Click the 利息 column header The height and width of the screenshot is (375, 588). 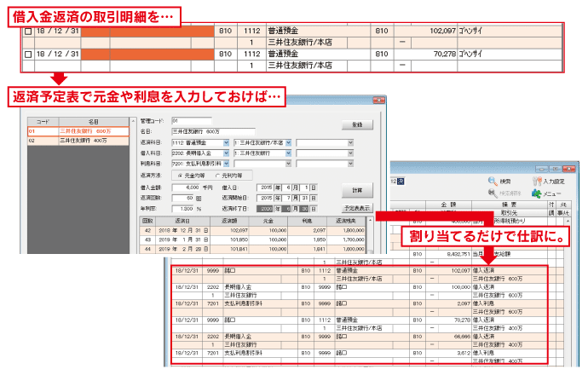coord(307,221)
